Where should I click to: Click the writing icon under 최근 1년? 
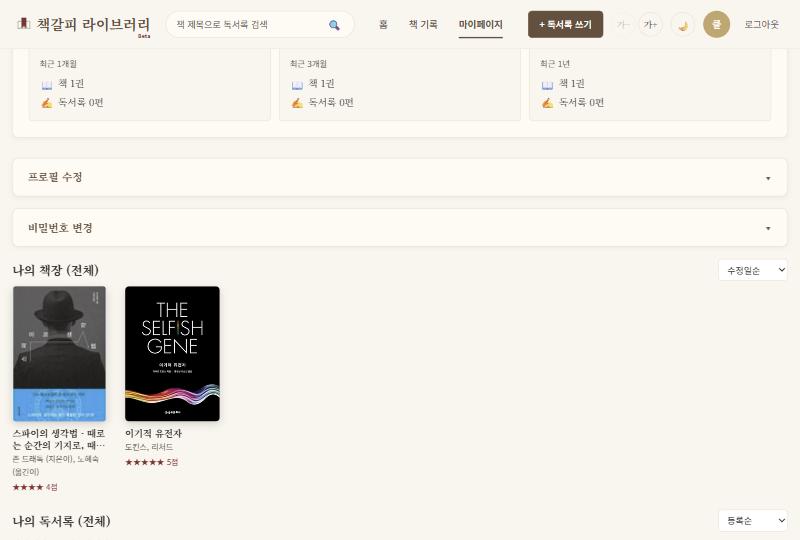tap(547, 103)
